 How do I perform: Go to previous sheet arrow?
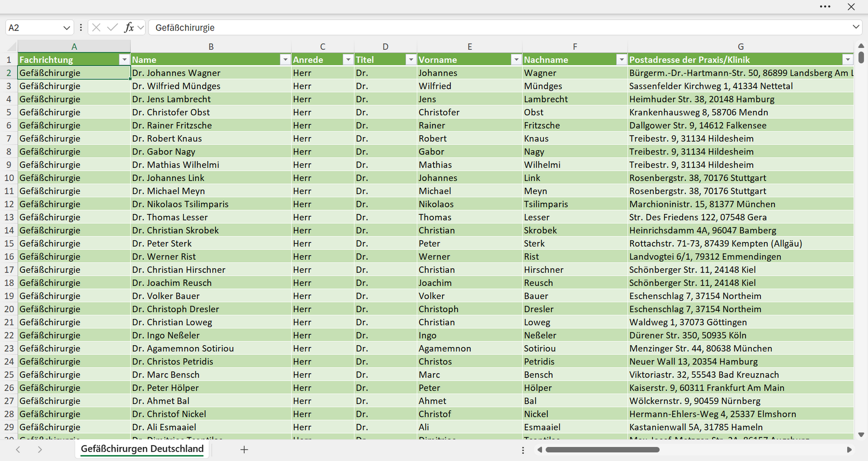pos(18,449)
